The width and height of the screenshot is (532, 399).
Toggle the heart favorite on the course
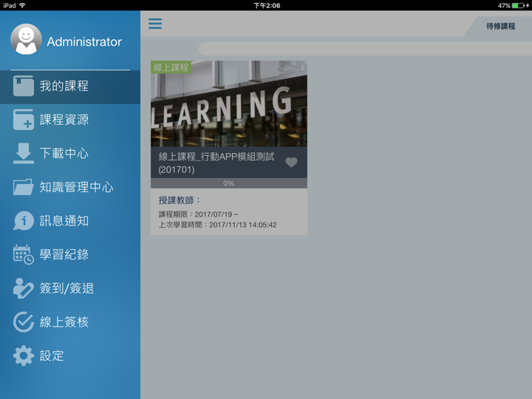point(291,163)
